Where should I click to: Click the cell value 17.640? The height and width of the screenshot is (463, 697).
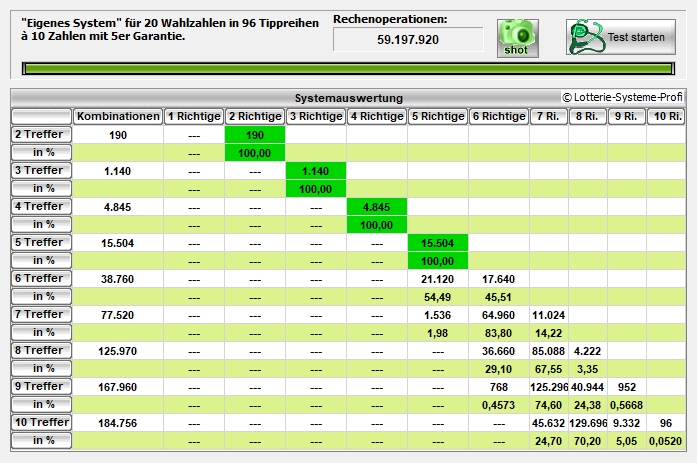point(498,279)
